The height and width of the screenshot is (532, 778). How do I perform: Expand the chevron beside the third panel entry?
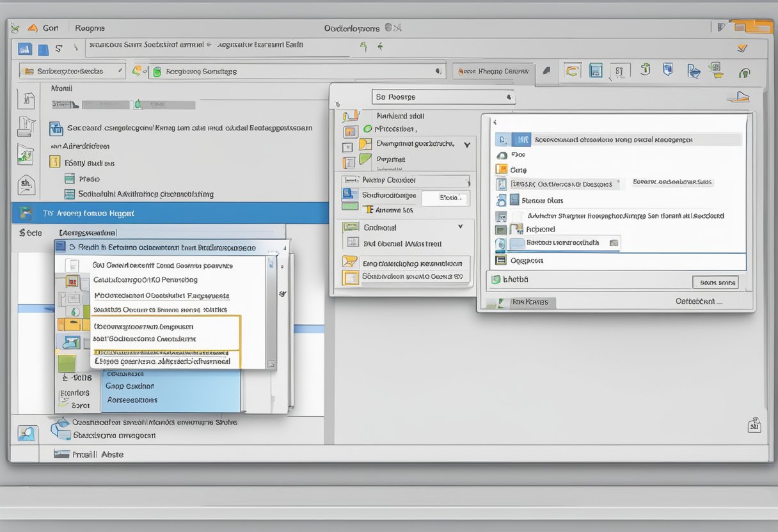click(x=467, y=144)
